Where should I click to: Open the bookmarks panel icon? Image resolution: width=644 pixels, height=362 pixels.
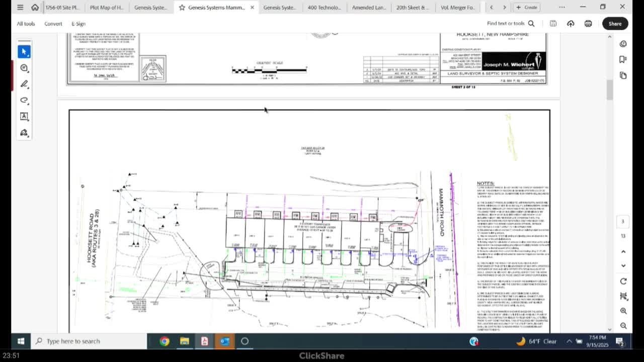623,59
